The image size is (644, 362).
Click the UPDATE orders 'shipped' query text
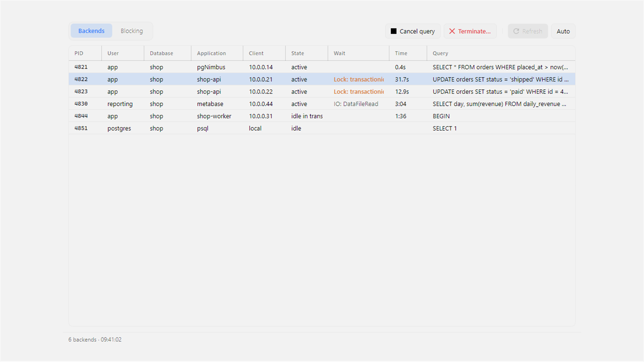[x=501, y=80]
